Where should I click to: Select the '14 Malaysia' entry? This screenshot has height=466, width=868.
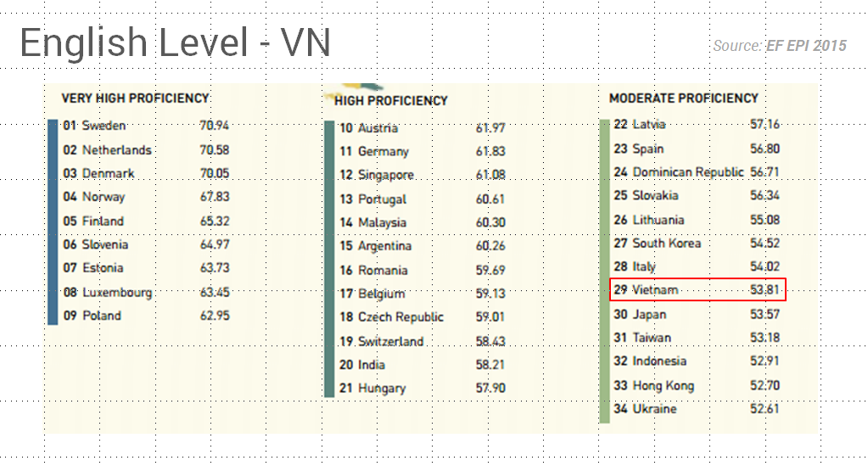[x=373, y=222]
